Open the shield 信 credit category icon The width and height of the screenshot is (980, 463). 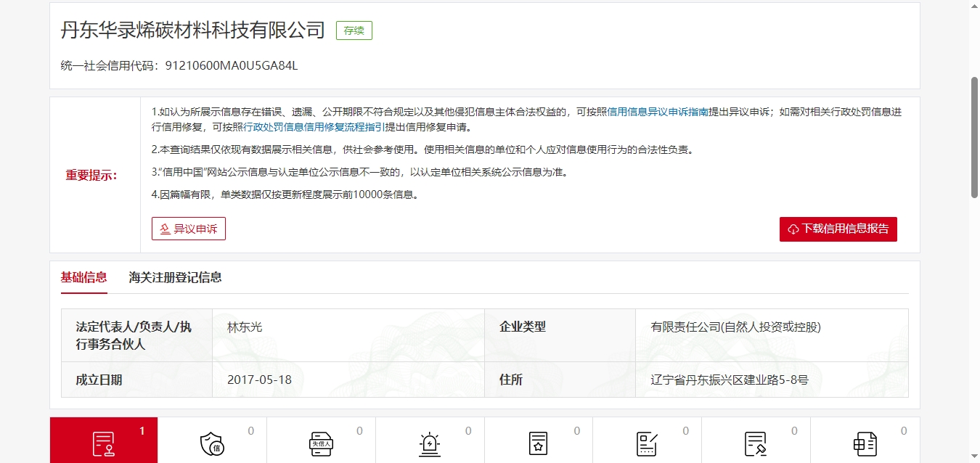[212, 443]
